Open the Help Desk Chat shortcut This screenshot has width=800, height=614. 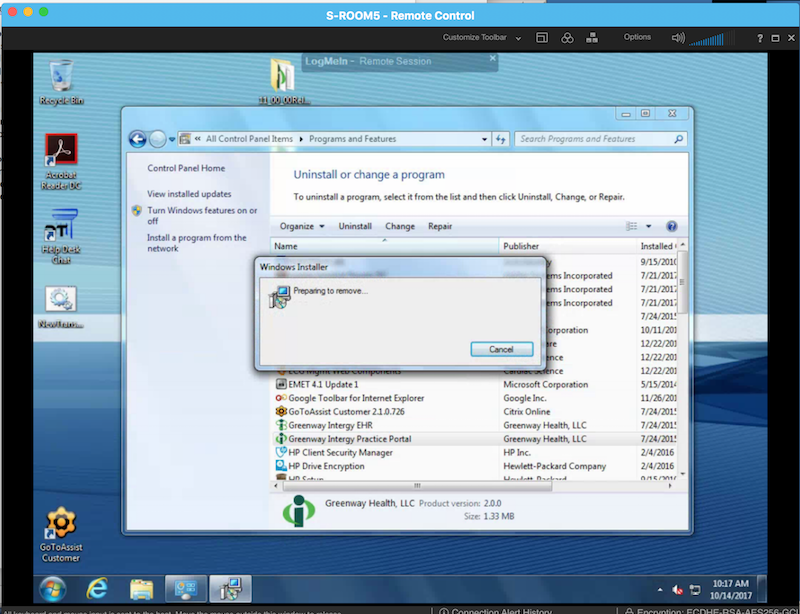tap(61, 236)
